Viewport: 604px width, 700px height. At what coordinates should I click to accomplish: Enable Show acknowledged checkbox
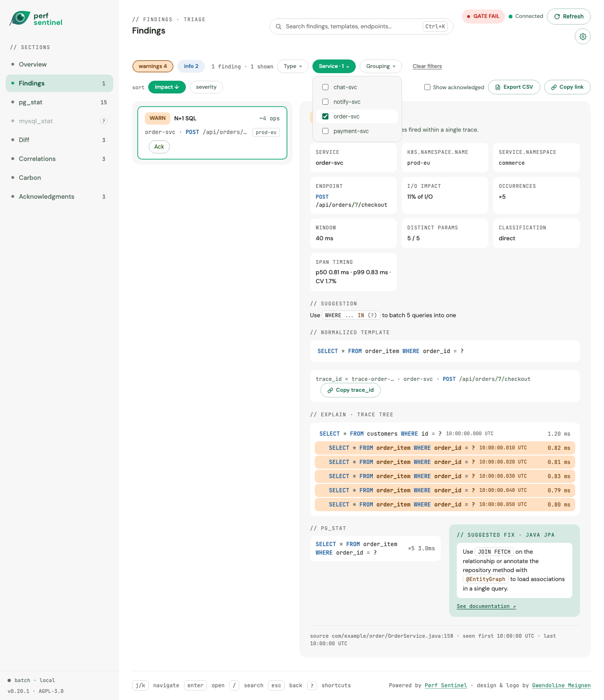[427, 87]
